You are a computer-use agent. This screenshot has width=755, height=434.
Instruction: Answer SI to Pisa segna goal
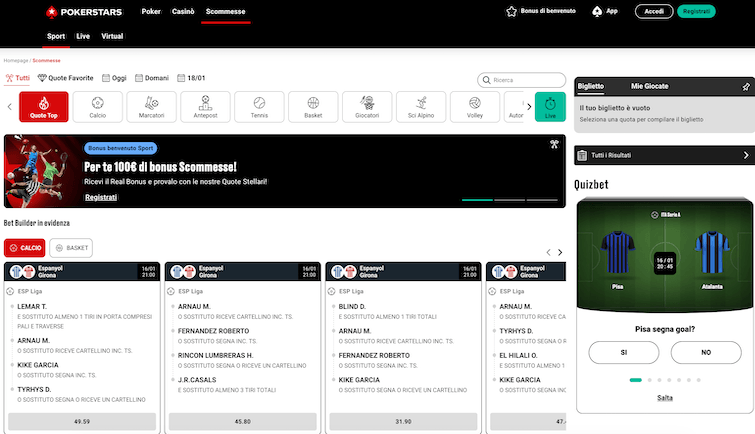tap(624, 353)
